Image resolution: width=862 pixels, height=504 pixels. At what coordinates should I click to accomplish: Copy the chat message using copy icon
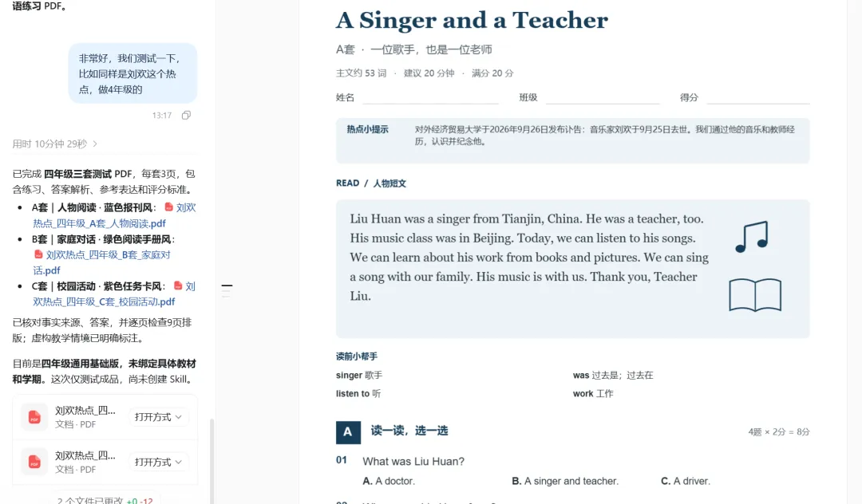tap(186, 116)
